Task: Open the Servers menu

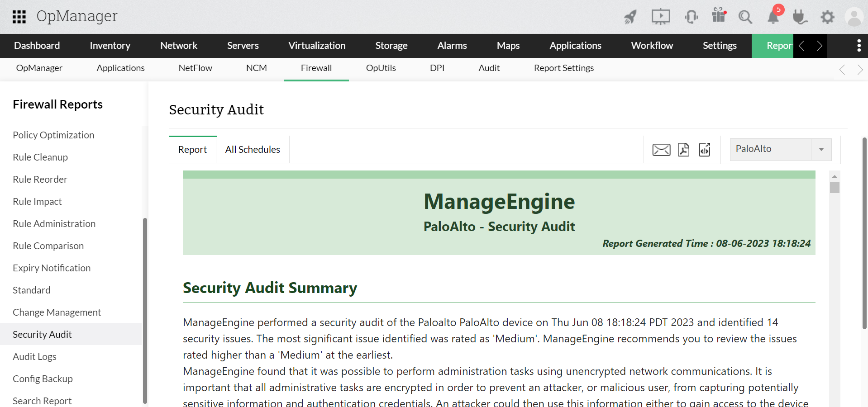Action: coord(243,46)
